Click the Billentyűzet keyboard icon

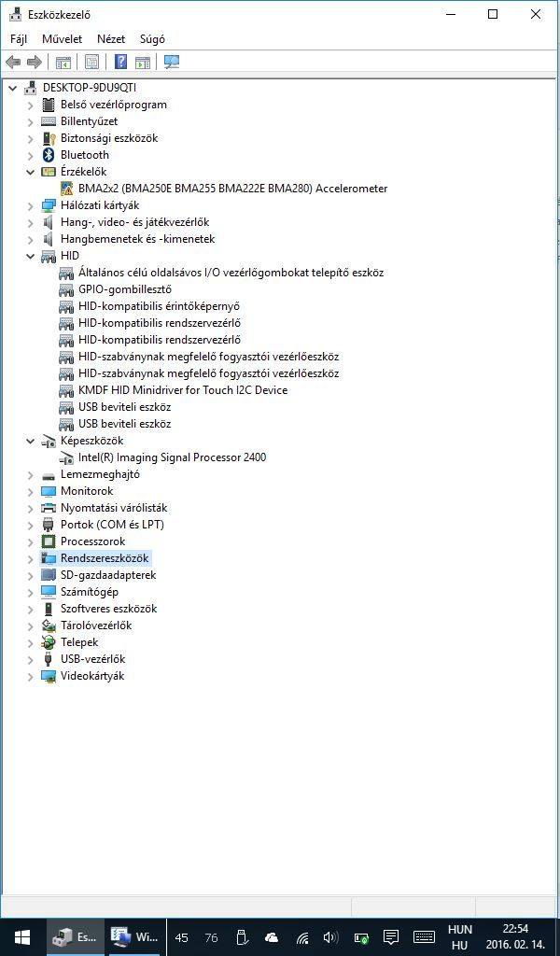[x=49, y=121]
